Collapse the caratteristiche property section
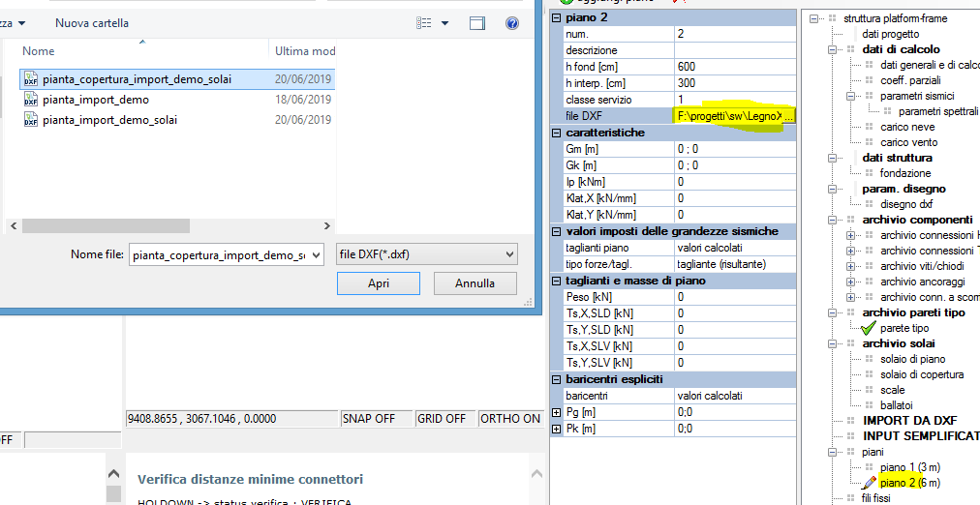 click(556, 133)
